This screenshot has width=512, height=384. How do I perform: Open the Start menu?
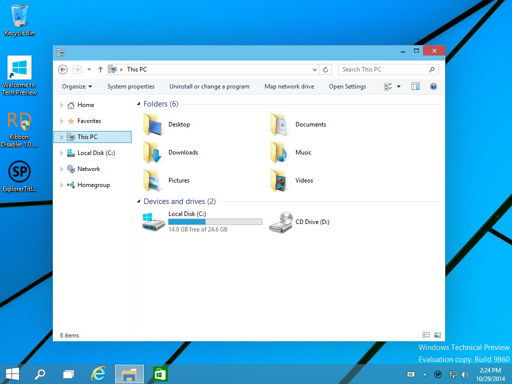tap(13, 374)
